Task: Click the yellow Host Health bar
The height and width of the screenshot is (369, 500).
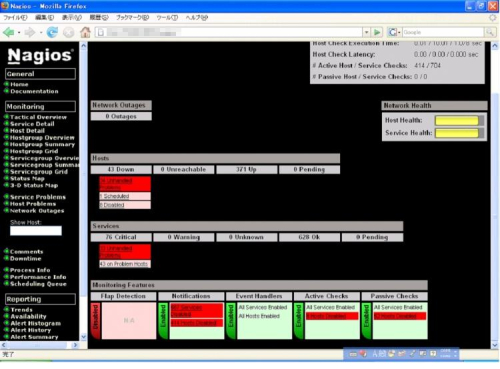Action: point(457,120)
